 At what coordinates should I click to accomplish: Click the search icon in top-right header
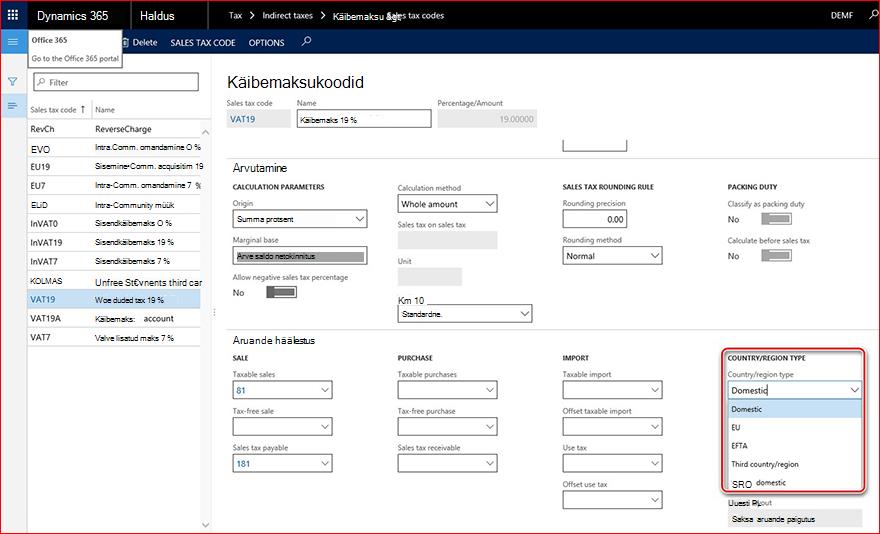(873, 15)
